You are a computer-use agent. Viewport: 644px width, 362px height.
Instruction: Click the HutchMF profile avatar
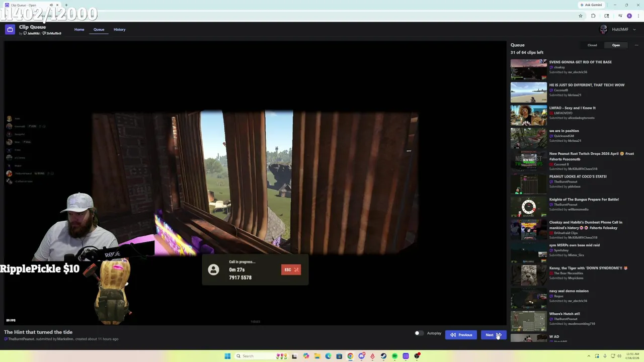point(603,30)
